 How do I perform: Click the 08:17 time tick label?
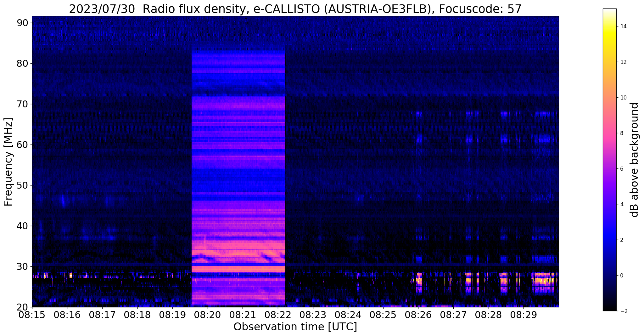tap(102, 315)
